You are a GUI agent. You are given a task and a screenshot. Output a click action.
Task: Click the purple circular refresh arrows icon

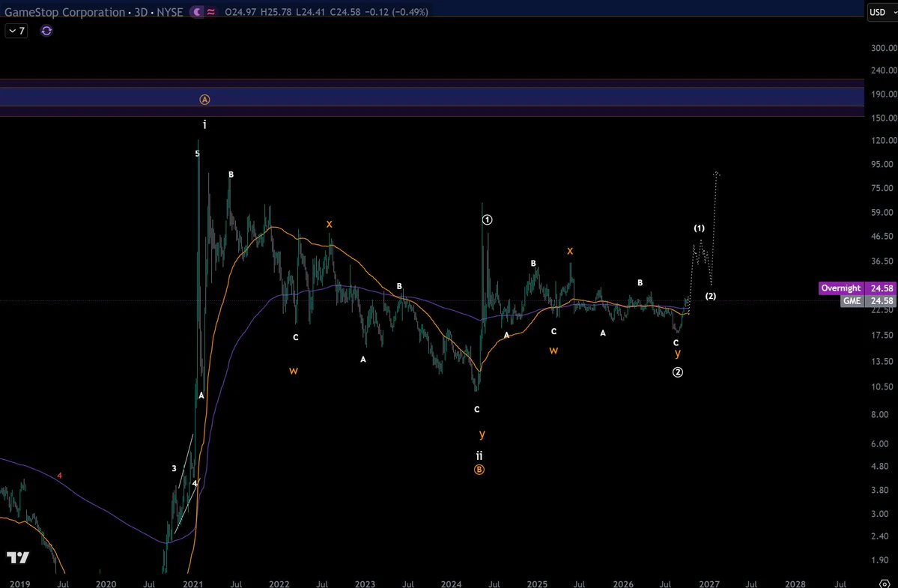pyautogui.click(x=46, y=31)
